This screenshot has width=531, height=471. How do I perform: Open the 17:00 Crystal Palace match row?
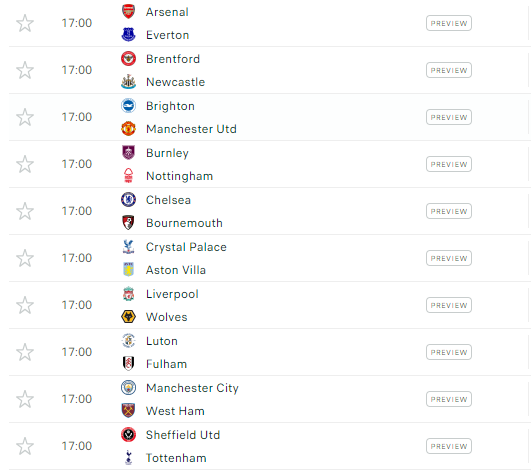point(270,258)
